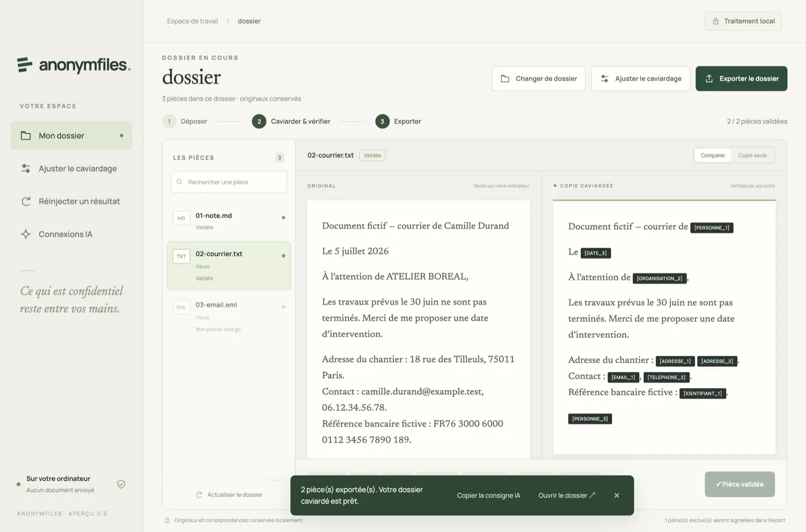The width and height of the screenshot is (806, 532).
Task: Click the magnifier icon in the search field
Action: (179, 182)
